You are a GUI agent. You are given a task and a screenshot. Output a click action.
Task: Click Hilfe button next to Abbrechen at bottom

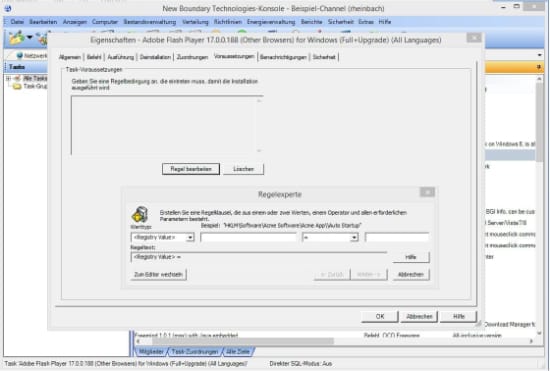pos(458,316)
